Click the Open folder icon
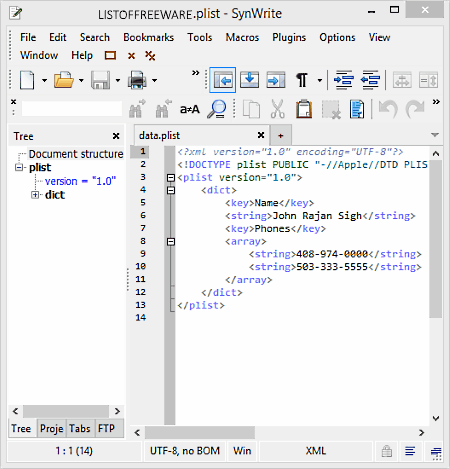 coord(64,80)
